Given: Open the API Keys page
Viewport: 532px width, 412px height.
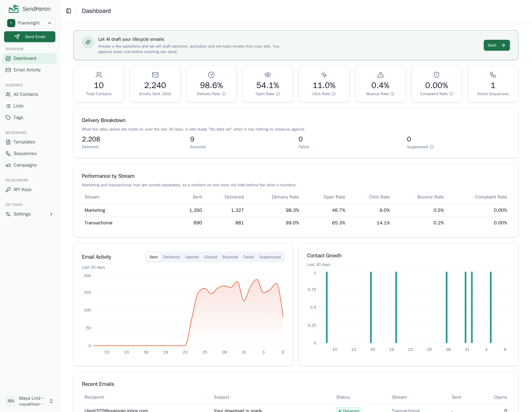Looking at the screenshot, I should coord(30,190).
